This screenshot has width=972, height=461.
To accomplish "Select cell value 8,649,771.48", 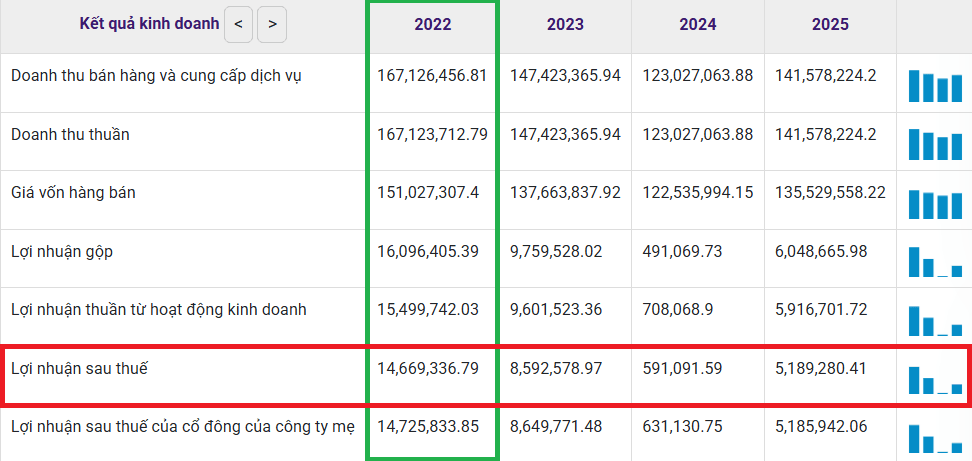I will 556,427.
